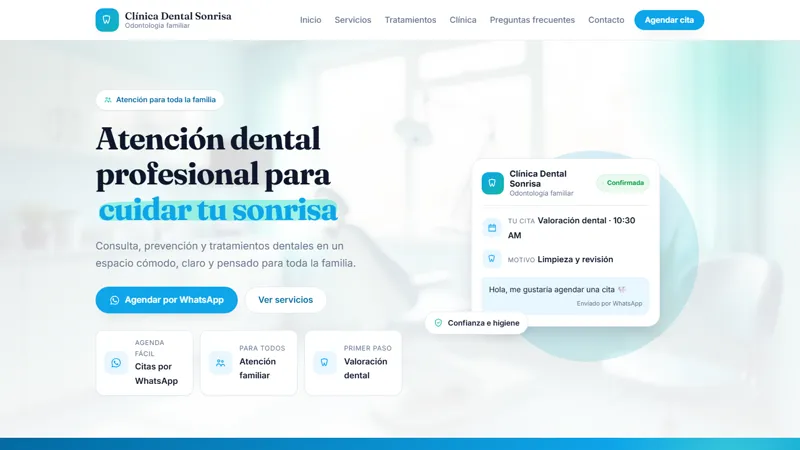Screen dimensions: 800x450
Task: Click the Confirmada status badge
Action: click(623, 183)
